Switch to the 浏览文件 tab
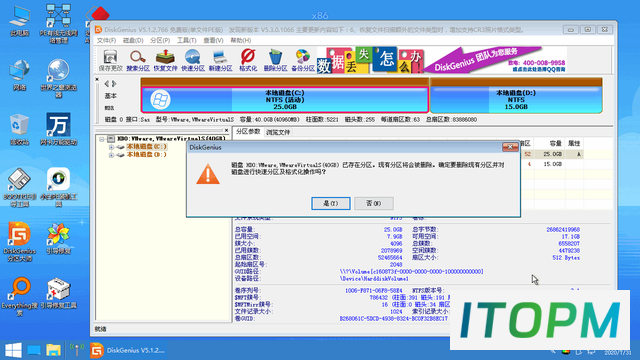 (x=278, y=132)
